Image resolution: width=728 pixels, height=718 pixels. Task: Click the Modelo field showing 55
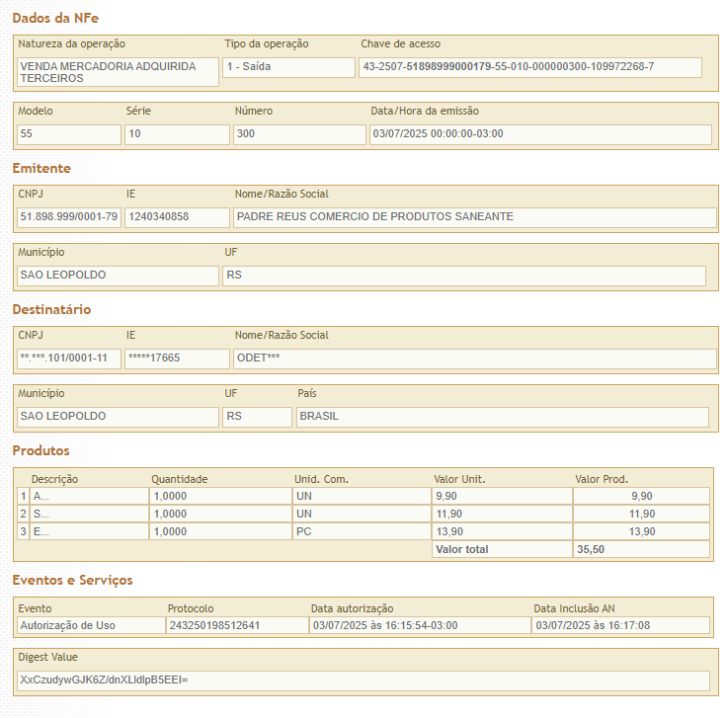pyautogui.click(x=69, y=134)
